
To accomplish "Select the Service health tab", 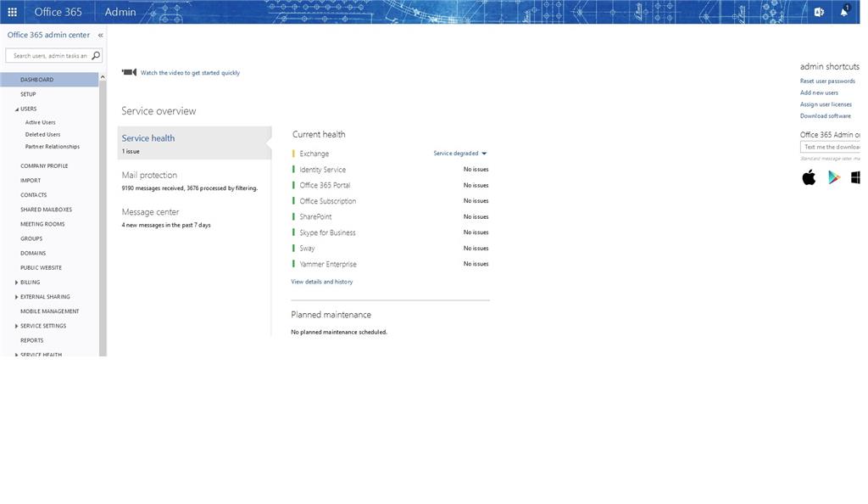I will pos(194,143).
